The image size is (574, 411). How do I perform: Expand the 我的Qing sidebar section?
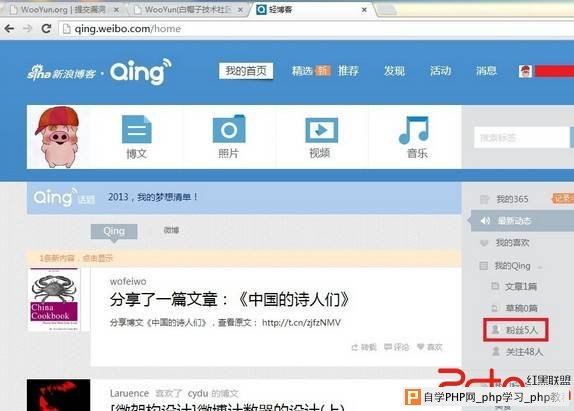512,266
